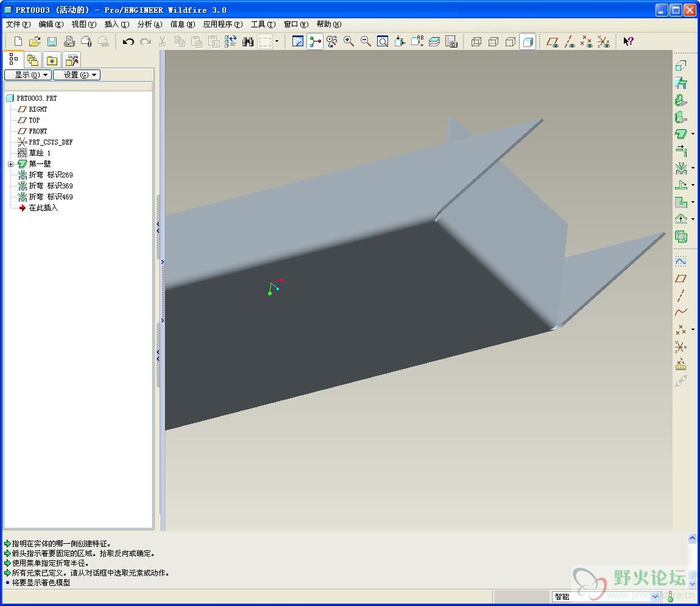Open the 插入 menu
Screen dimensions: 700x606
(x=116, y=24)
